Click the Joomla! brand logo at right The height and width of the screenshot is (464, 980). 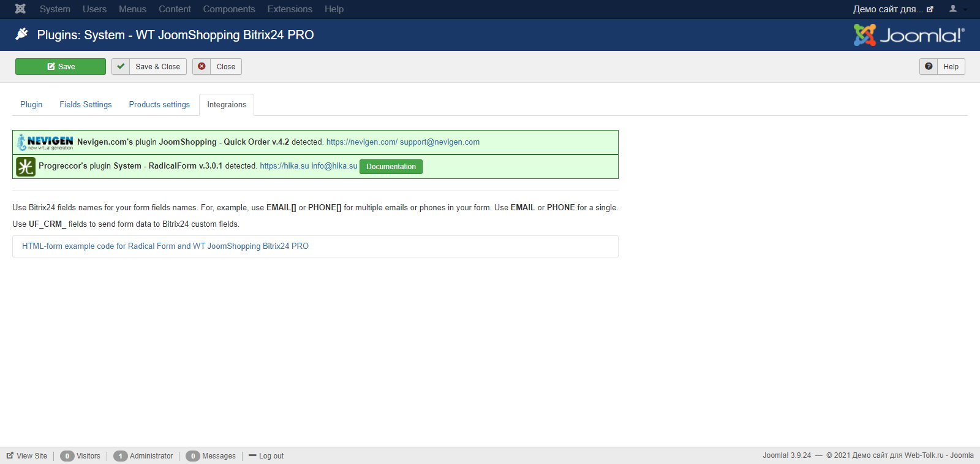908,35
